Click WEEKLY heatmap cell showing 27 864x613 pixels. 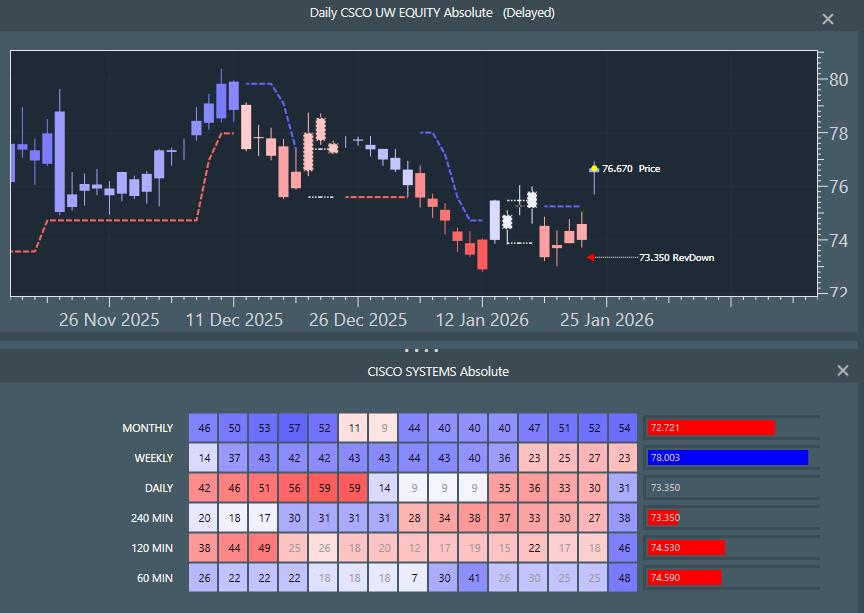coord(594,458)
